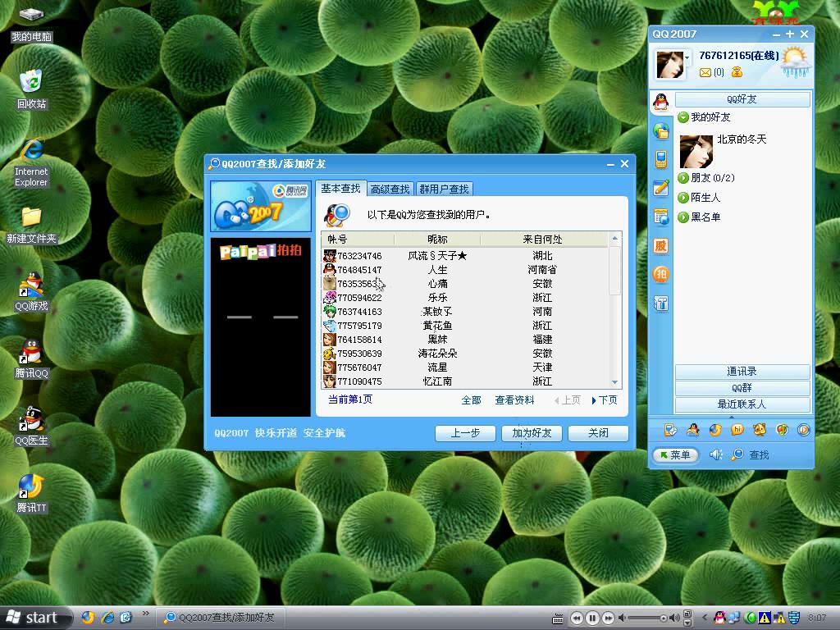
Task: Click the TT toolbox sidebar icon in QQ2007
Action: point(661,304)
